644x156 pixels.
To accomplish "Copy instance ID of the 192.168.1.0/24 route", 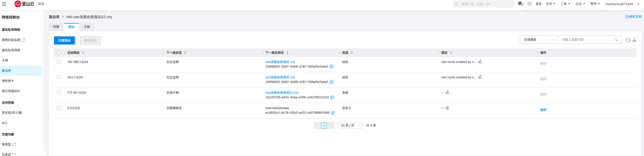I will pyautogui.click(x=331, y=67).
